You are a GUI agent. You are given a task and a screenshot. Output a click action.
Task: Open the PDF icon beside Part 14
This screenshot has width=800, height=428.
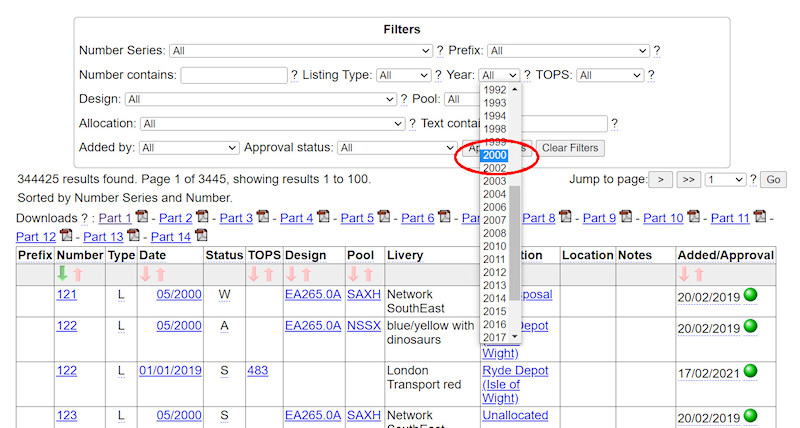tap(201, 235)
